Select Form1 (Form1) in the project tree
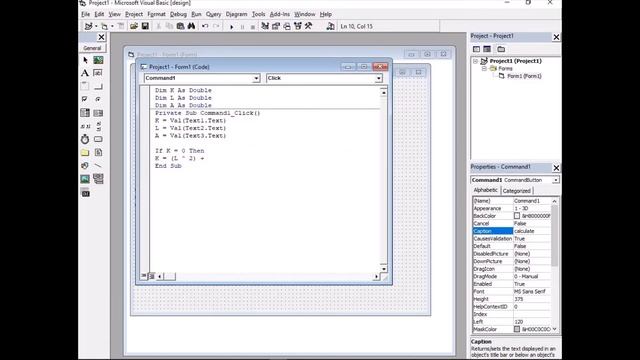The image size is (640, 360). pos(524,76)
